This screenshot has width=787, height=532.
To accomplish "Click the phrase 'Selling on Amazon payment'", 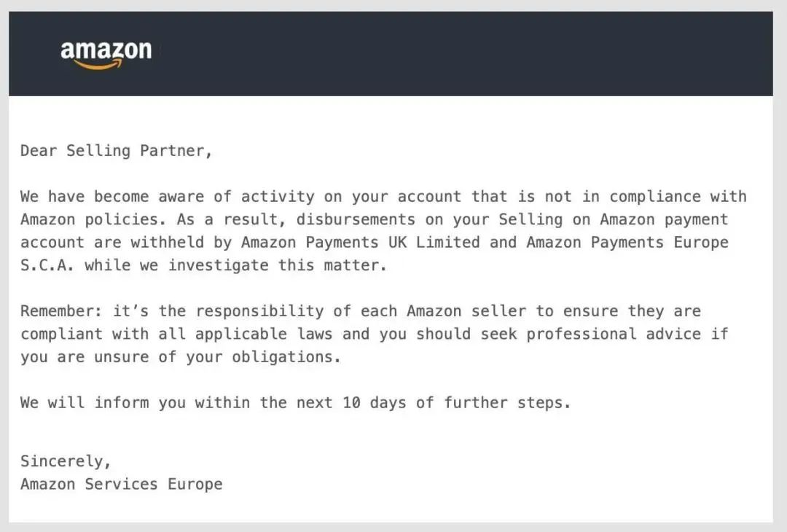I will pos(614,220).
